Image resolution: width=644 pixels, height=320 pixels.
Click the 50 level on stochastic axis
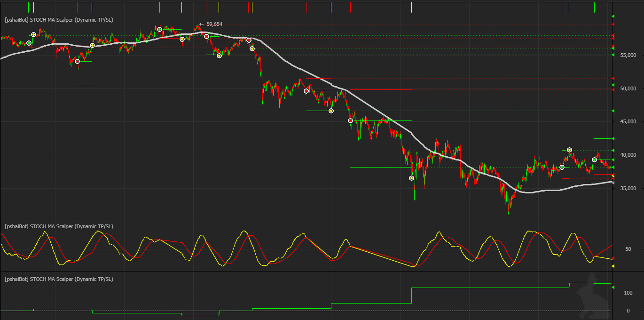click(628, 249)
